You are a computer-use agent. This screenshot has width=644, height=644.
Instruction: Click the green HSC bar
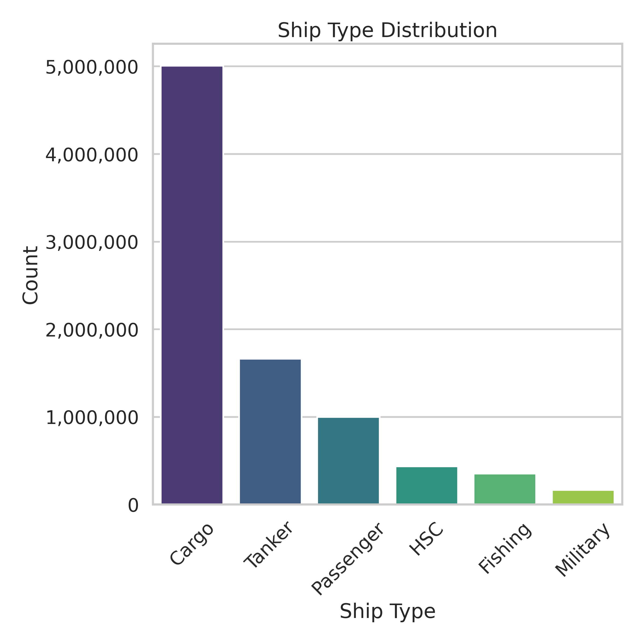[426, 485]
